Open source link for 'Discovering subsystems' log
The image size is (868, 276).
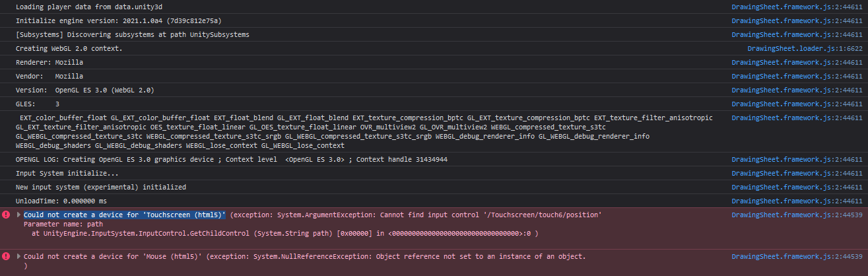[797, 34]
